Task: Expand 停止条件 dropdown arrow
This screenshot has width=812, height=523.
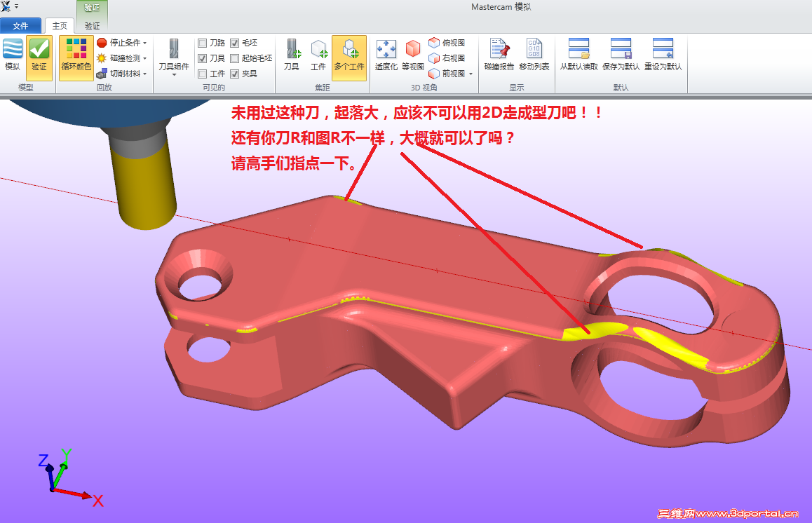Action: click(145, 43)
